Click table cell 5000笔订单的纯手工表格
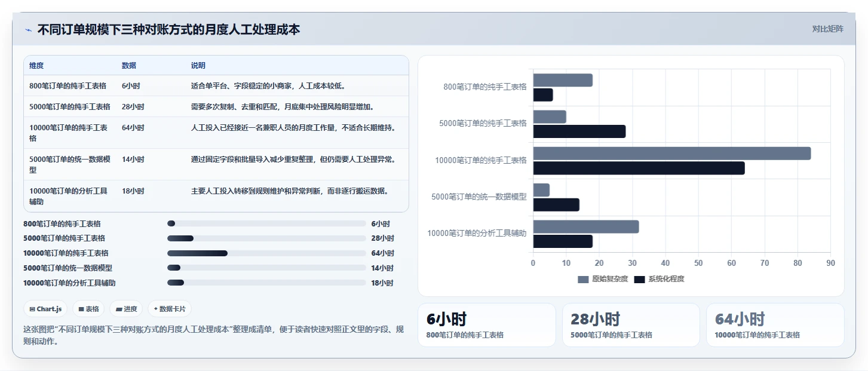The width and height of the screenshot is (868, 371). click(70, 107)
